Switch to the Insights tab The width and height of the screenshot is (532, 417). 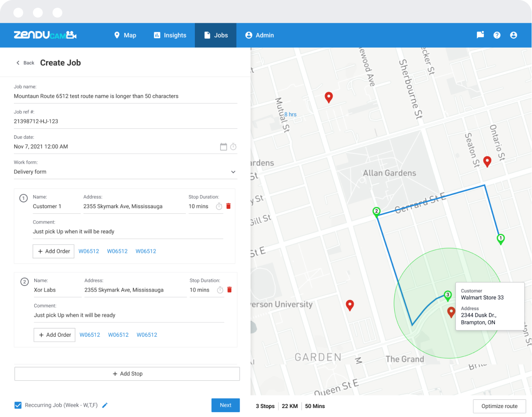tap(170, 35)
